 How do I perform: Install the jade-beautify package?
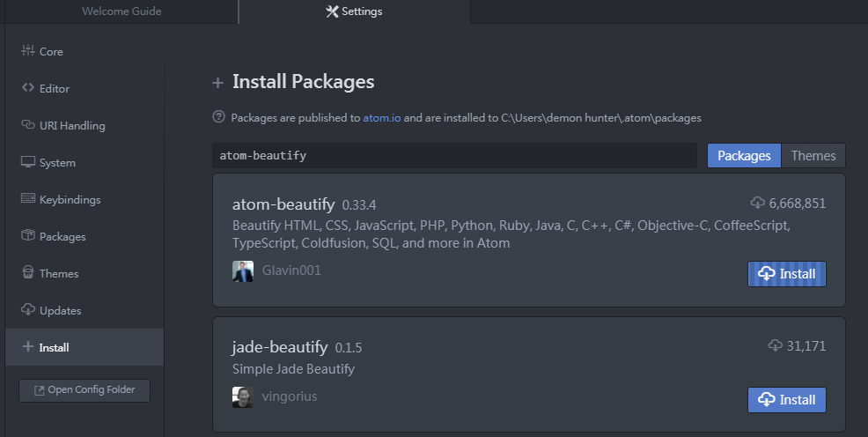(x=787, y=400)
